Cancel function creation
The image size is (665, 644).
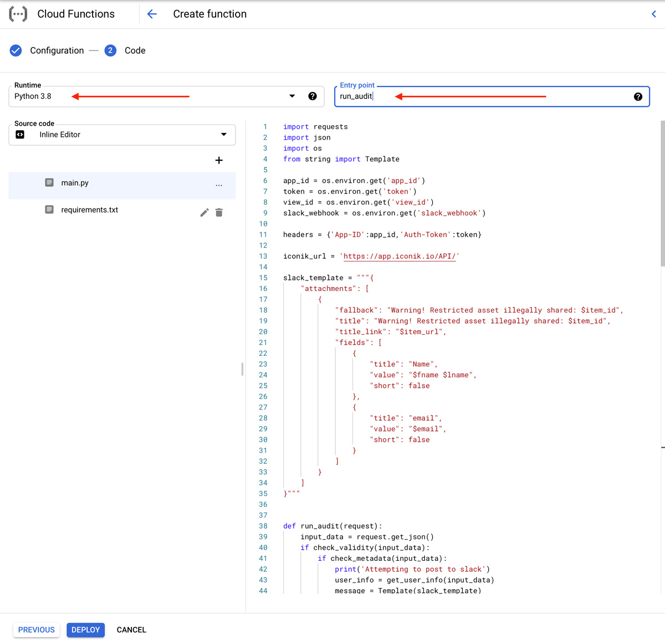pos(131,630)
